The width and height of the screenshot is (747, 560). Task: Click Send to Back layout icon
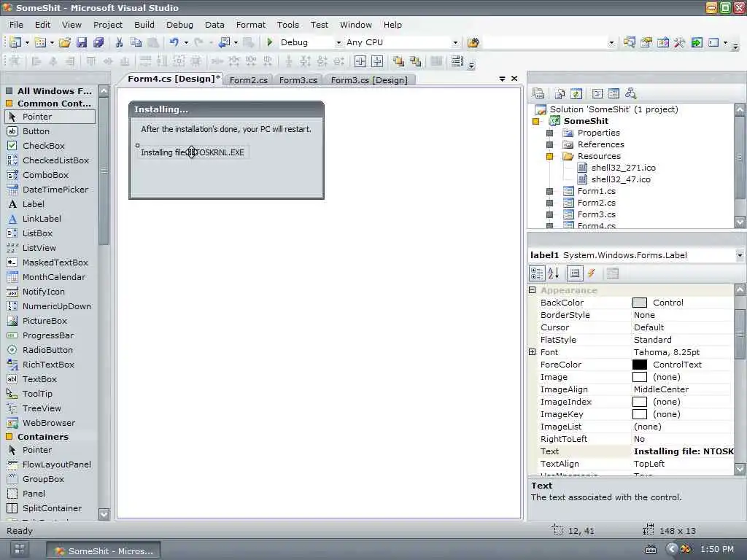tap(415, 61)
